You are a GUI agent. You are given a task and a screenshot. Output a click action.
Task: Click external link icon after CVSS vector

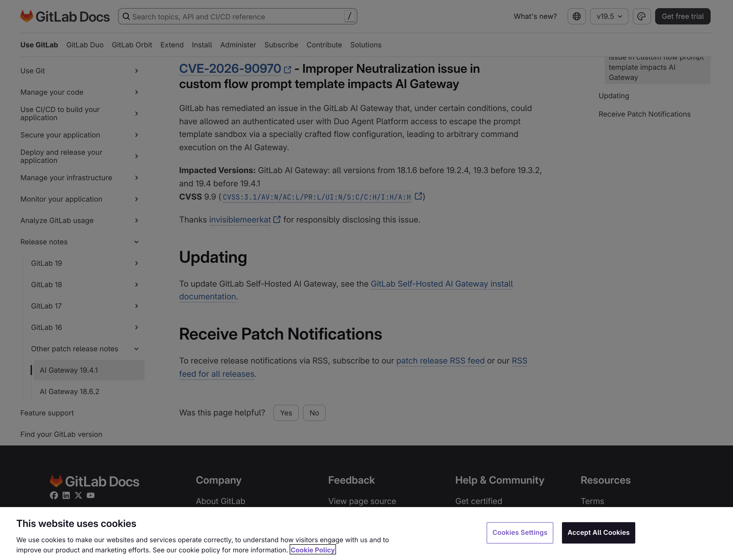click(x=418, y=196)
